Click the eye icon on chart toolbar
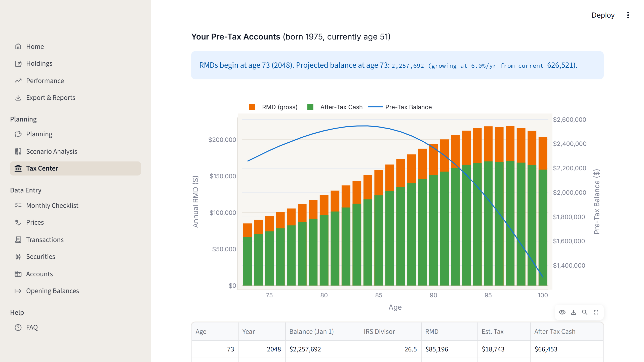Viewport: 644px width, 362px height. 562,312
